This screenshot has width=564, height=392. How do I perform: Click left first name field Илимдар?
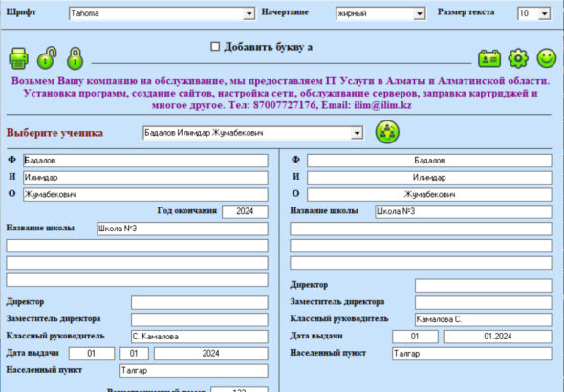click(x=145, y=177)
